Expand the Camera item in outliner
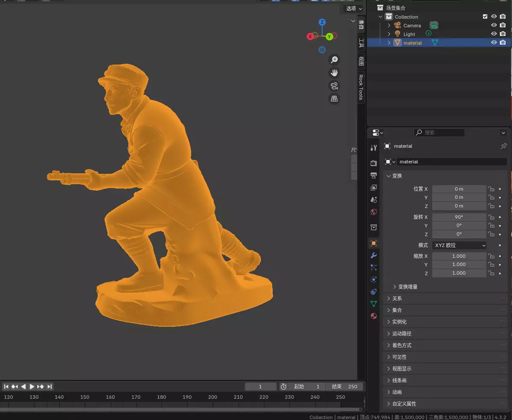The width and height of the screenshot is (512, 420). point(389,25)
